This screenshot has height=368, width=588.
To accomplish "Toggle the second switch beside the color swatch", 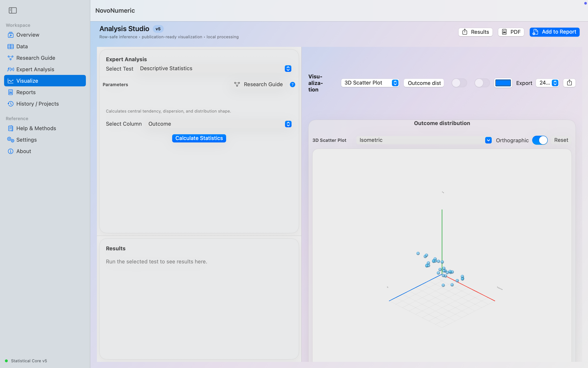I will [482, 83].
